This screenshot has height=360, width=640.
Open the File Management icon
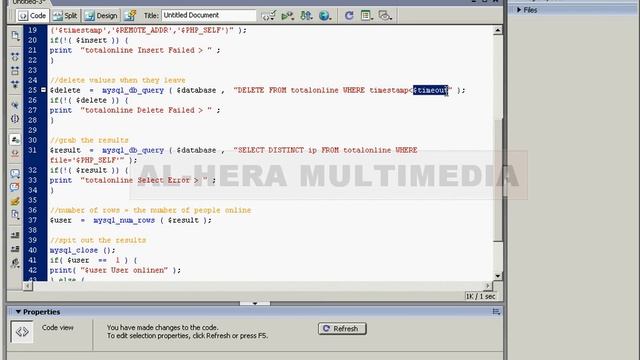pyautogui.click(x=306, y=16)
